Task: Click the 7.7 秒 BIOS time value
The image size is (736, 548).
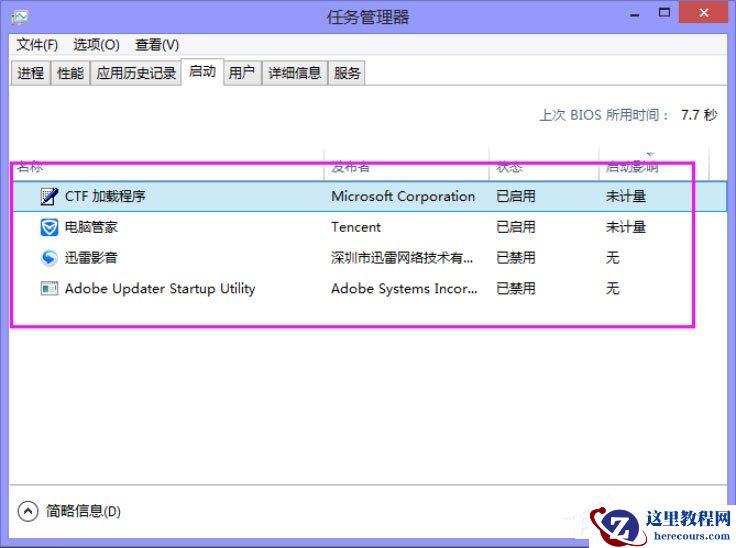Action: coord(699,115)
